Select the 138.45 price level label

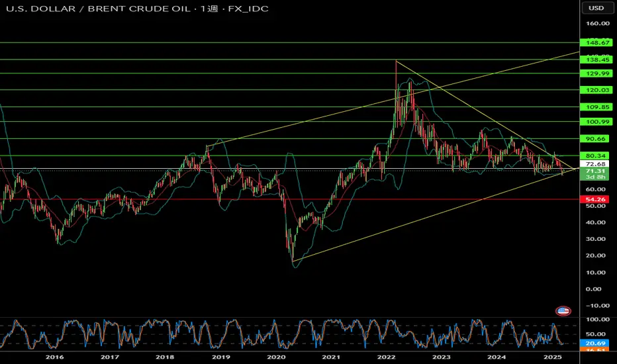point(596,60)
